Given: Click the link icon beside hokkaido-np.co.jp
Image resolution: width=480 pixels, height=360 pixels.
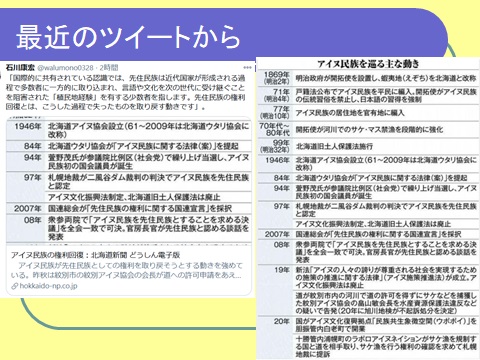Looking at the screenshot, I should [x=15, y=286].
